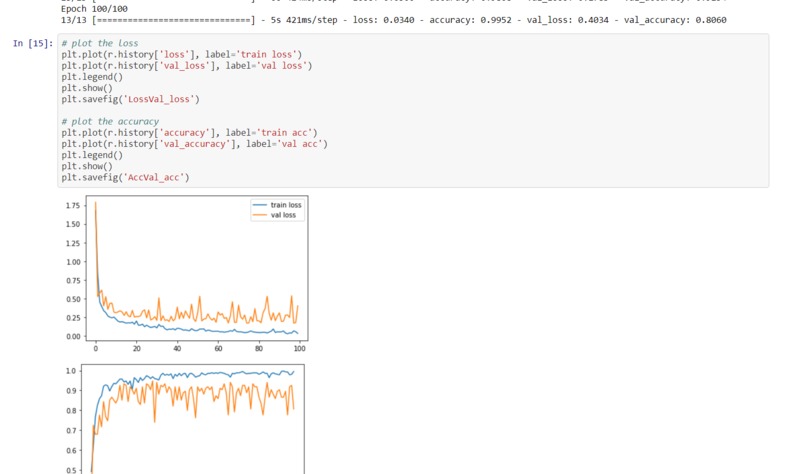Click the first plt.show() line

click(x=87, y=88)
